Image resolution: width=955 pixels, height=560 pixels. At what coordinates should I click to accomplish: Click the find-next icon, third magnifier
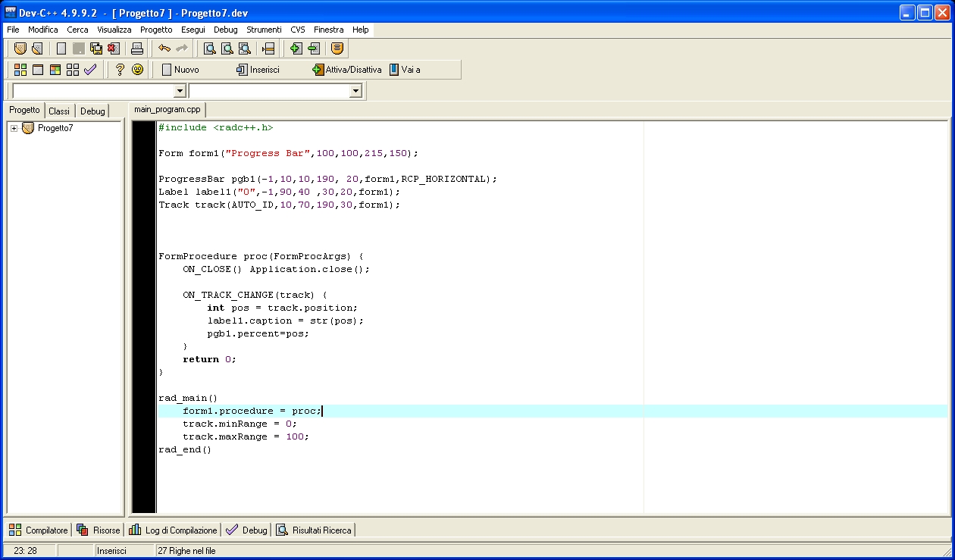(x=244, y=48)
